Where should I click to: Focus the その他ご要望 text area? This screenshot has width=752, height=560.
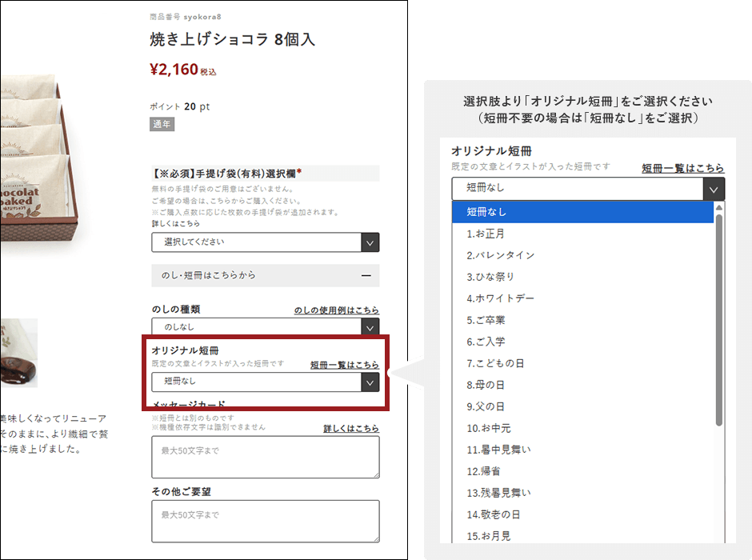tap(265, 521)
